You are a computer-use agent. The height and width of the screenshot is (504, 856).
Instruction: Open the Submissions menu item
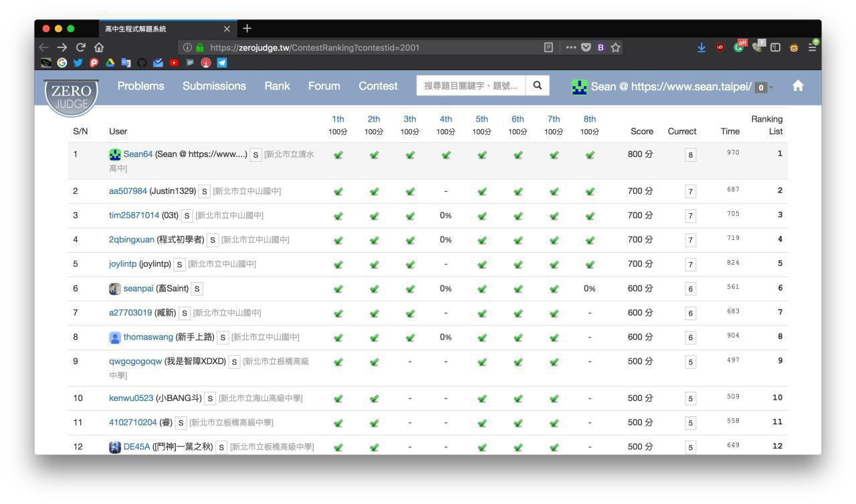214,86
